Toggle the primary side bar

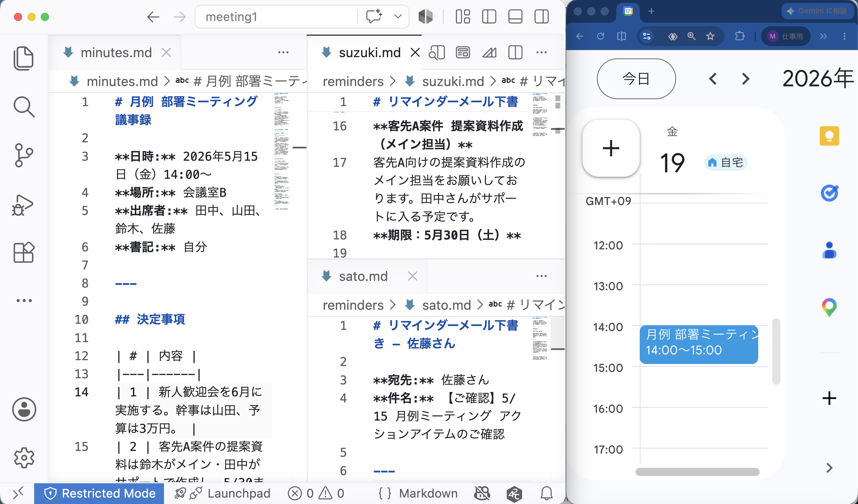(x=489, y=17)
